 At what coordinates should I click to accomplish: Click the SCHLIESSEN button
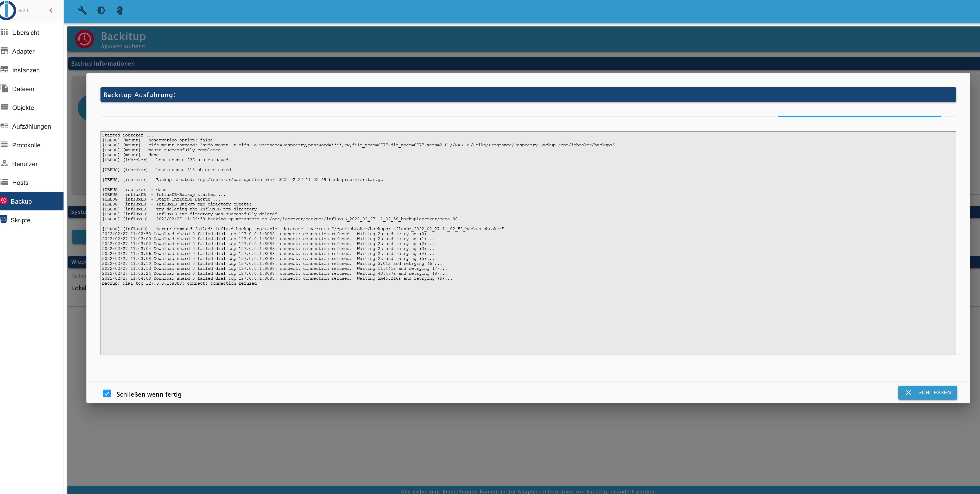point(927,392)
